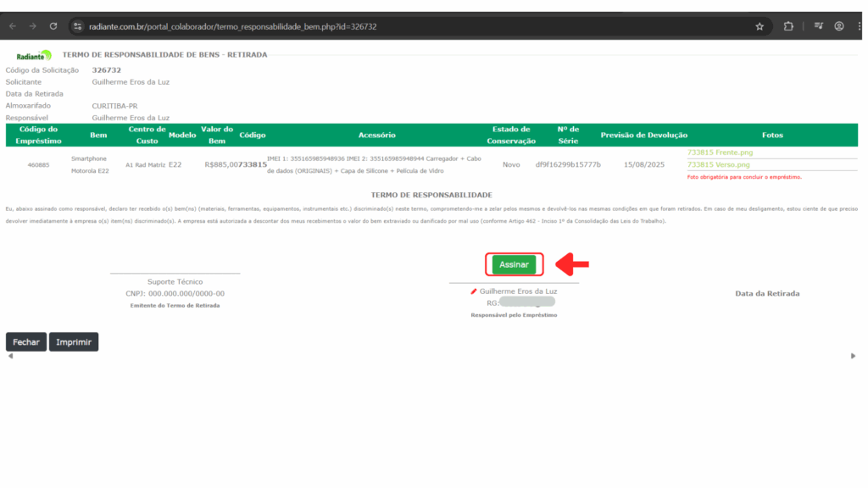868x488 pixels.
Task: Click the red pencil signature icon
Action: (x=474, y=291)
